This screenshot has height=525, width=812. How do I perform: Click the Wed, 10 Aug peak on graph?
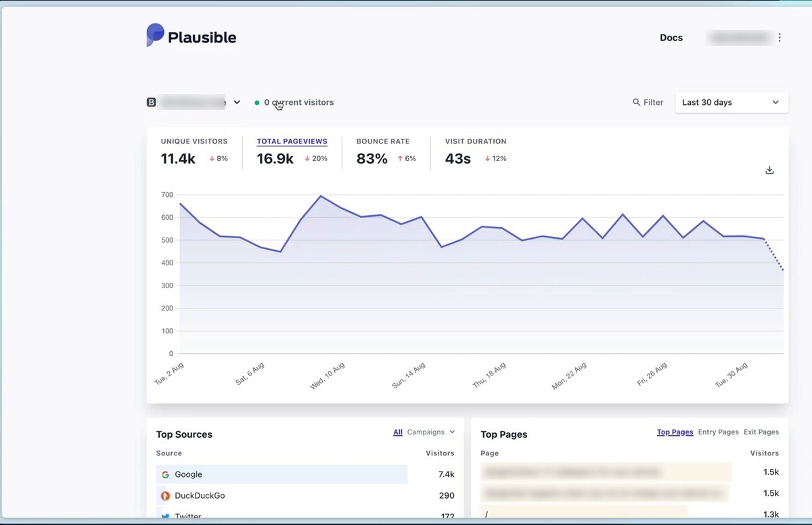tap(321, 196)
